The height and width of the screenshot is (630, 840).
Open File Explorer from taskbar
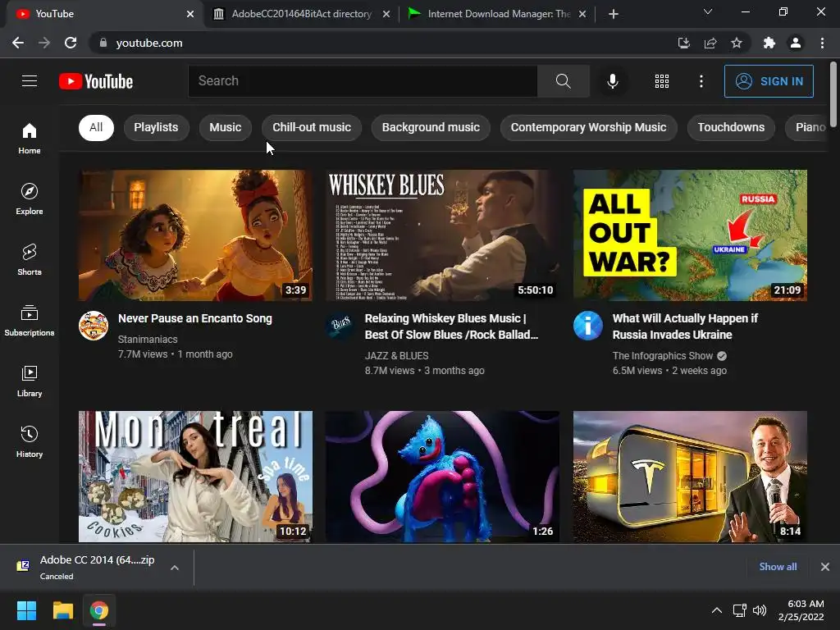(62, 610)
